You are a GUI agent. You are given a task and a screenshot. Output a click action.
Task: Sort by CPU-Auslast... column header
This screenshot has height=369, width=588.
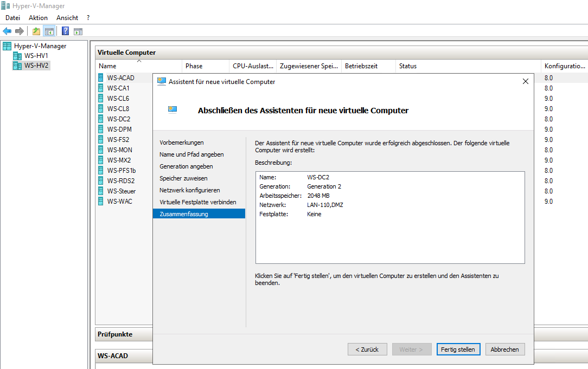point(253,66)
